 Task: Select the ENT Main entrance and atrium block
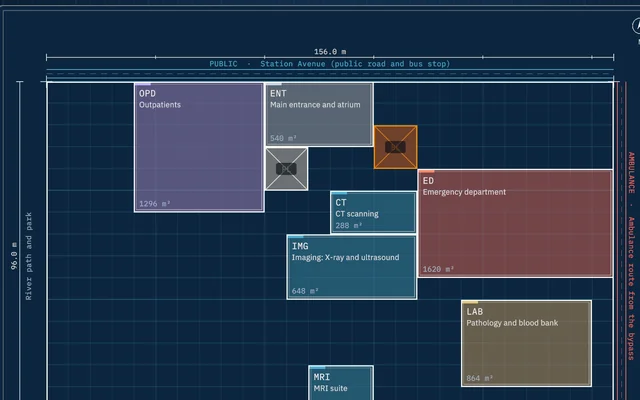coord(319,115)
